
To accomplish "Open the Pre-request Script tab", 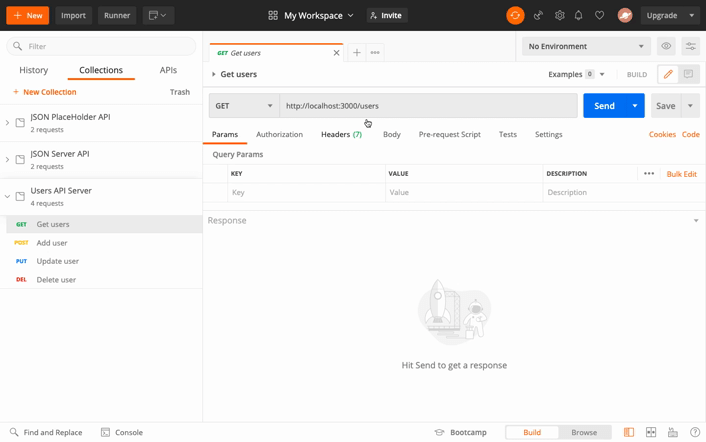I will 449,134.
